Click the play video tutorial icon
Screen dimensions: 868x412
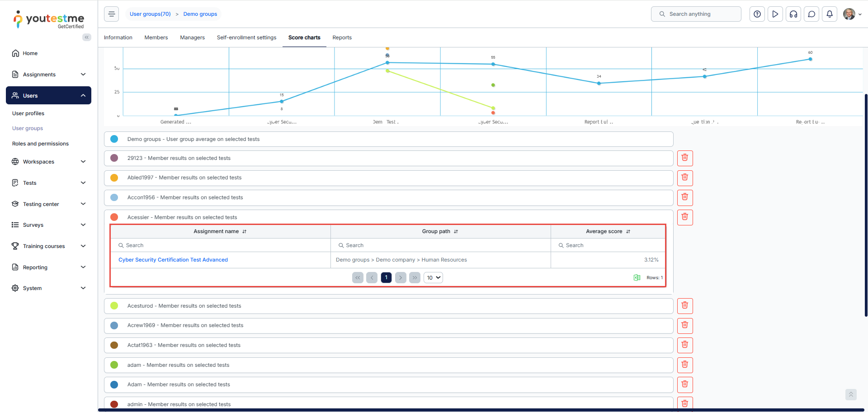775,14
